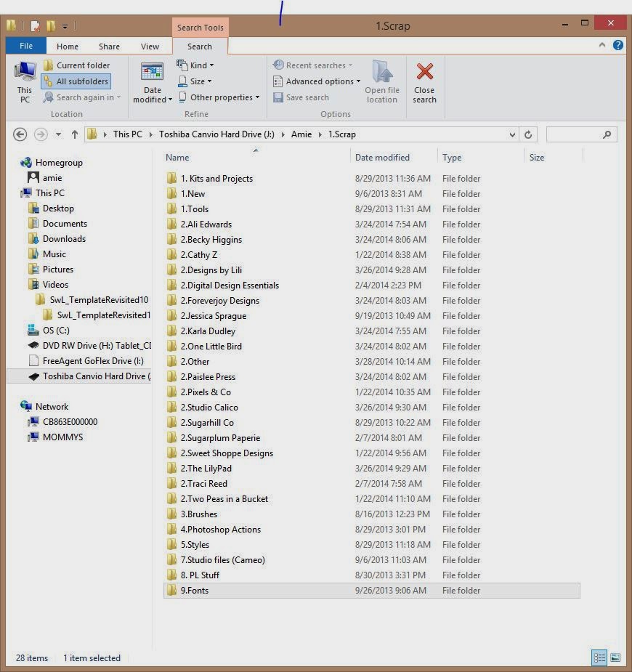Click the Help question mark icon
Viewport: 632px width, 672px height.
click(x=618, y=45)
